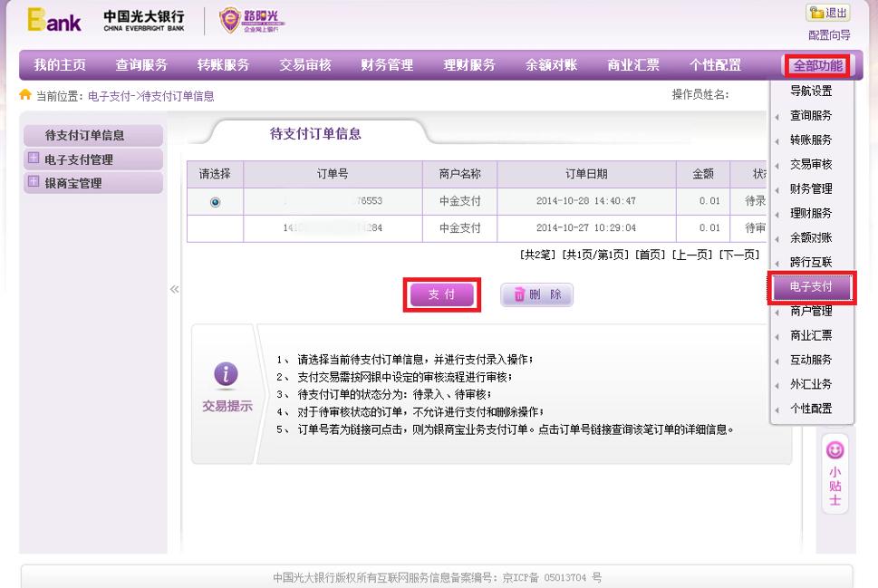Click the 阳光企业网上银行 golden seal icon

tap(228, 20)
